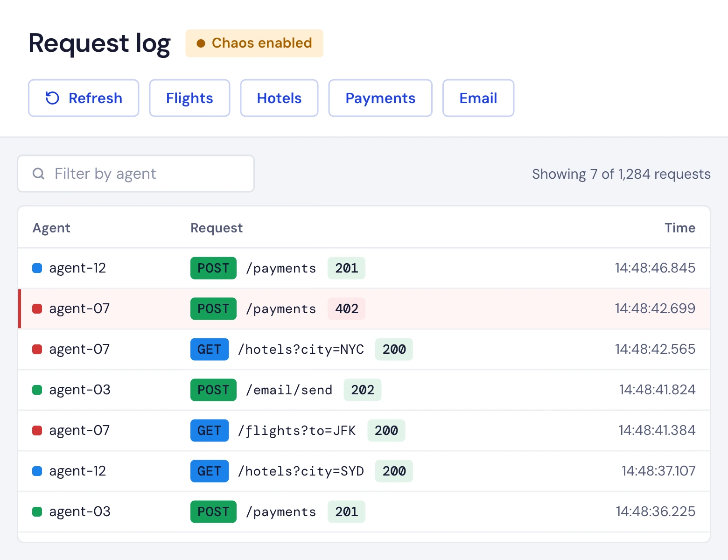Click the POST badge beside /email/send

pos(213,390)
